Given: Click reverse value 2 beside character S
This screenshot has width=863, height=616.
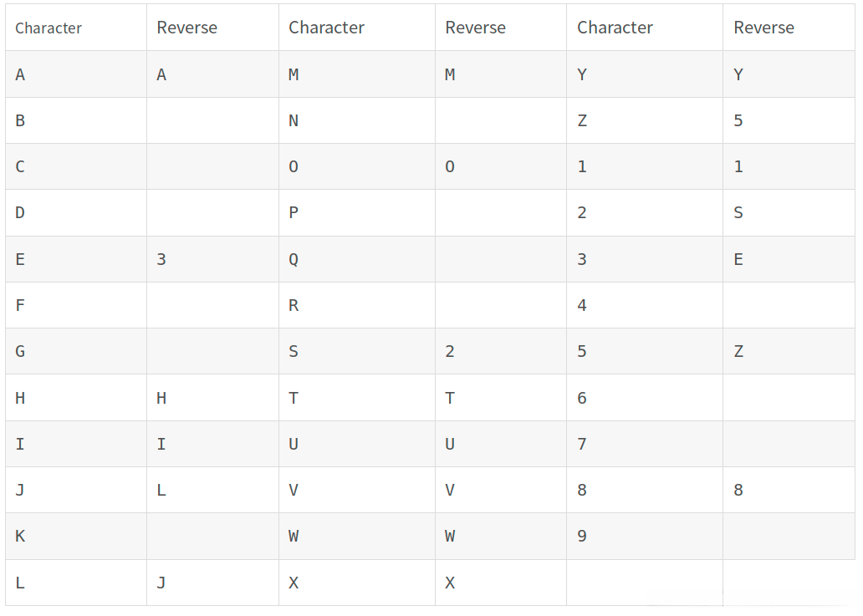Looking at the screenshot, I should pyautogui.click(x=450, y=351).
